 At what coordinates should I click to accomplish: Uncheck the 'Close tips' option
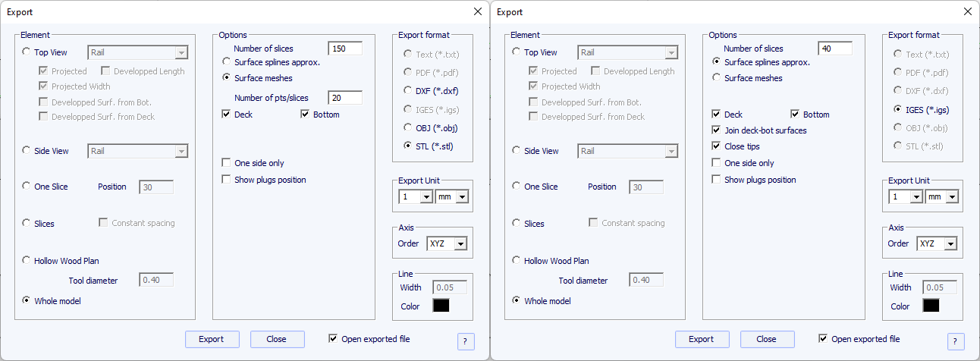click(717, 146)
